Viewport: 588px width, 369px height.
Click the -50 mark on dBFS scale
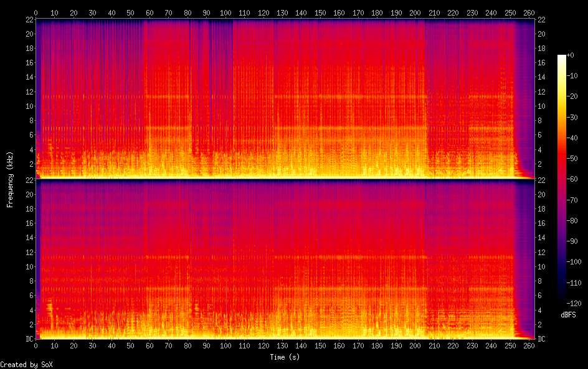572,159
